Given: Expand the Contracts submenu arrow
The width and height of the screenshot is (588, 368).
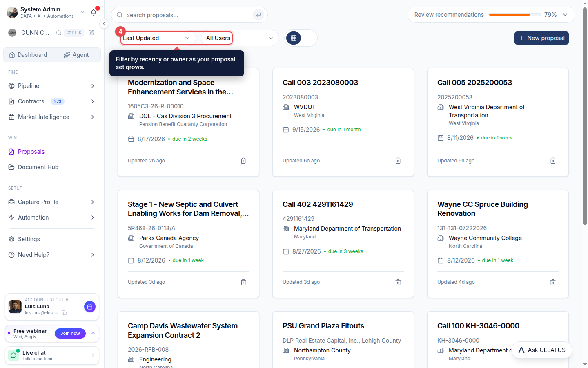Looking at the screenshot, I should 93,101.
